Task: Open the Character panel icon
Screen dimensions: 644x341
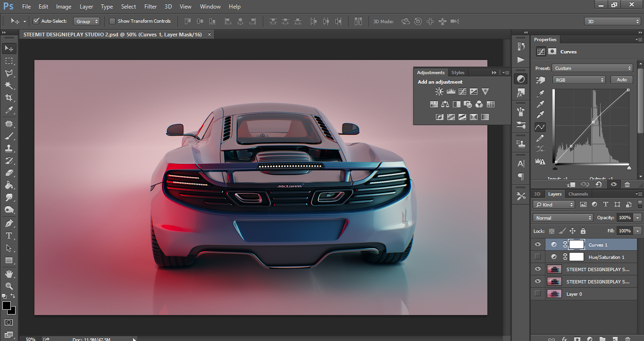Action: pos(521,164)
